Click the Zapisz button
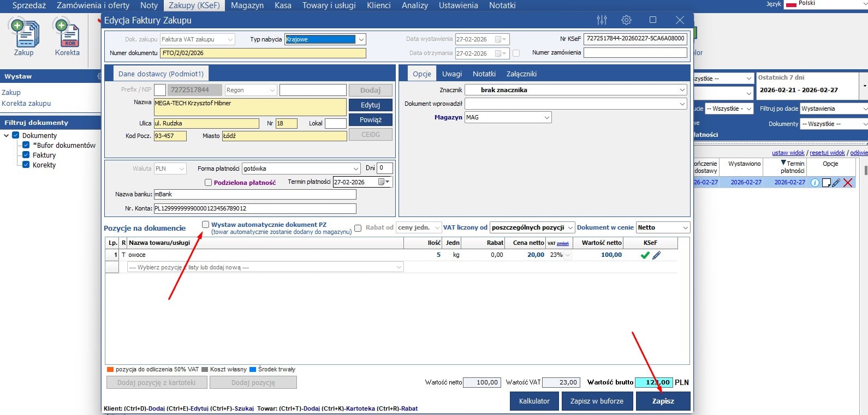 (663, 401)
